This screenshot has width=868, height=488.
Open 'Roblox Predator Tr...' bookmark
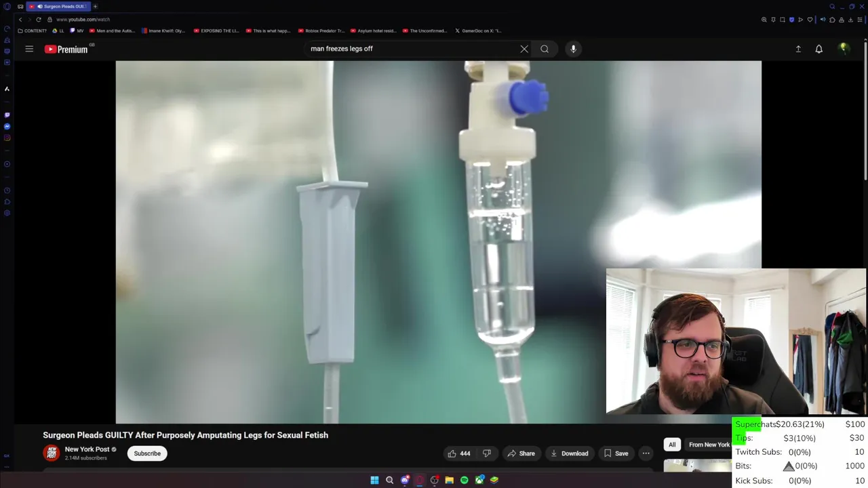point(321,30)
